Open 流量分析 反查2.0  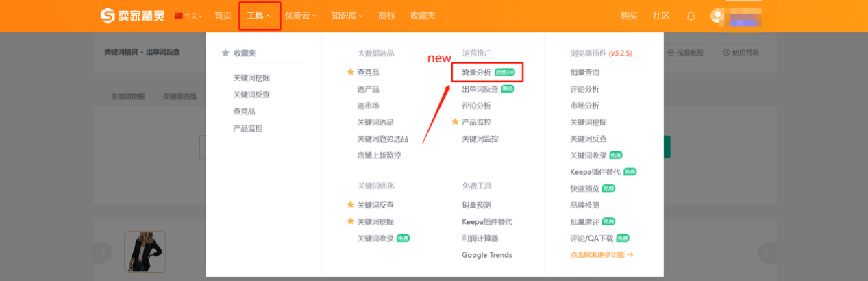pos(488,72)
